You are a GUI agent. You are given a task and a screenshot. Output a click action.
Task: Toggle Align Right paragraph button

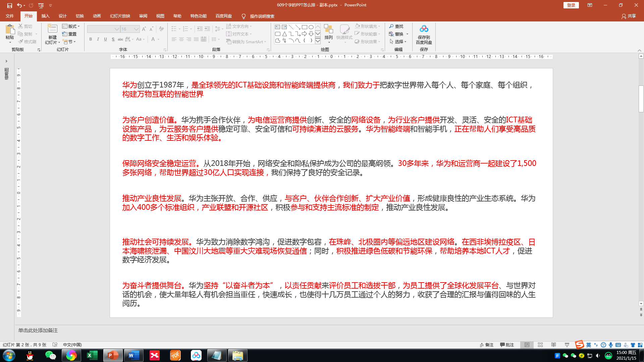coord(189,39)
